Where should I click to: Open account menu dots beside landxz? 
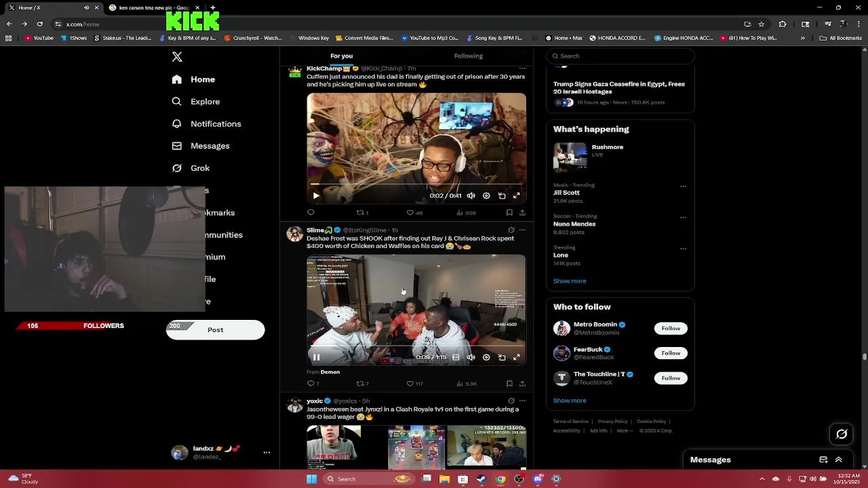(267, 452)
